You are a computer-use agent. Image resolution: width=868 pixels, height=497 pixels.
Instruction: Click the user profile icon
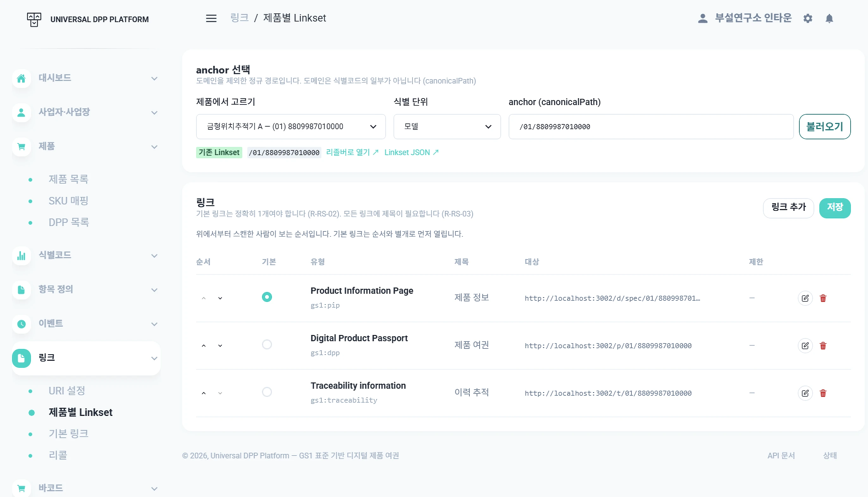pos(702,18)
